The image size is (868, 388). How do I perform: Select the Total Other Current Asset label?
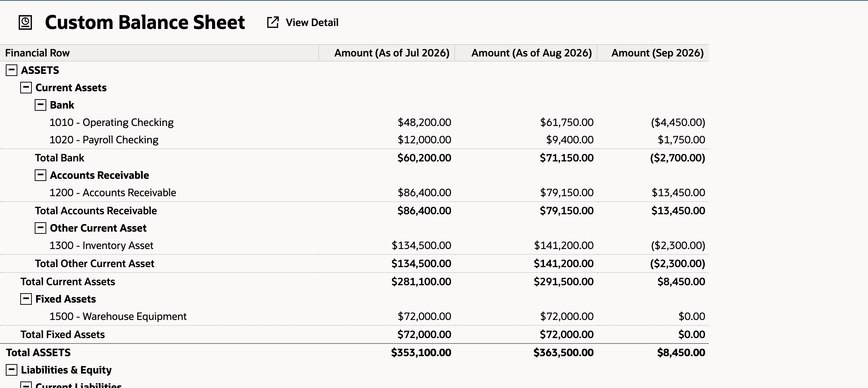(x=94, y=263)
